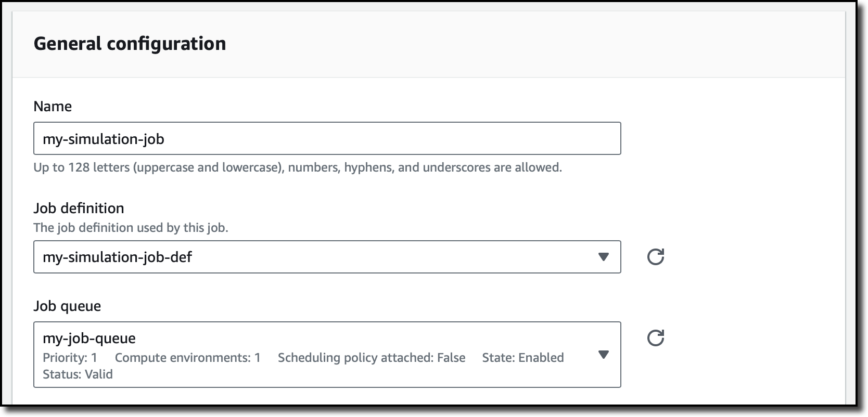
Task: Click the Job queue label
Action: pyautogui.click(x=67, y=306)
